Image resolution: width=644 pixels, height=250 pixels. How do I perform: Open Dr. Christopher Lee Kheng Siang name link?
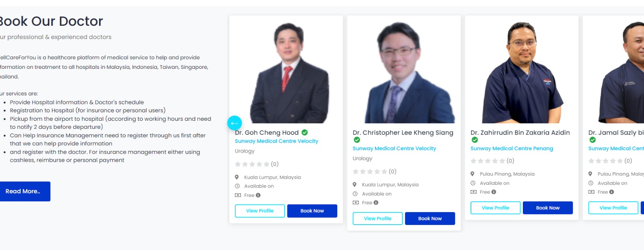403,132
